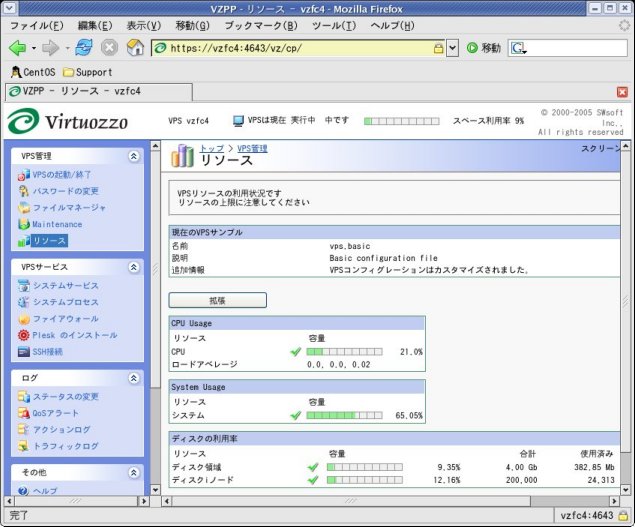This screenshot has width=635, height=527.
Task: Click the システム usage bar showing 65.05%
Action: (344, 415)
